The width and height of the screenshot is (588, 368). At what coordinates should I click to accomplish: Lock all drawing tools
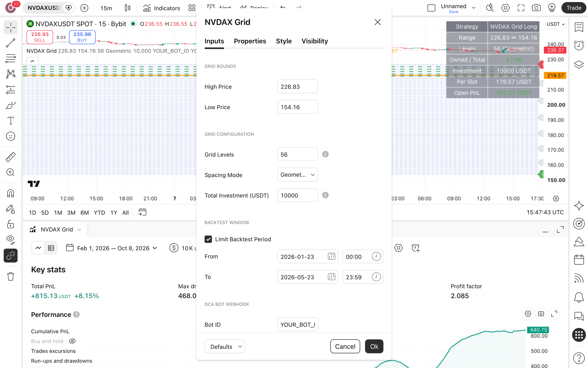[10, 224]
